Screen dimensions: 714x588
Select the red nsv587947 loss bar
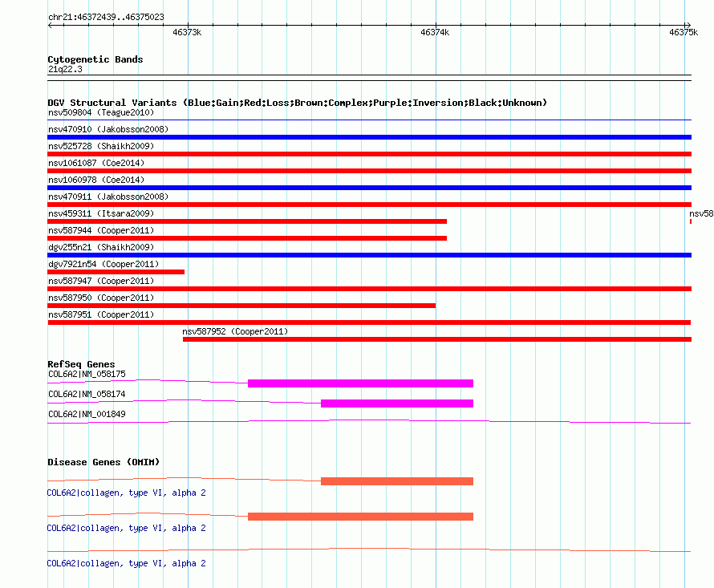point(369,289)
